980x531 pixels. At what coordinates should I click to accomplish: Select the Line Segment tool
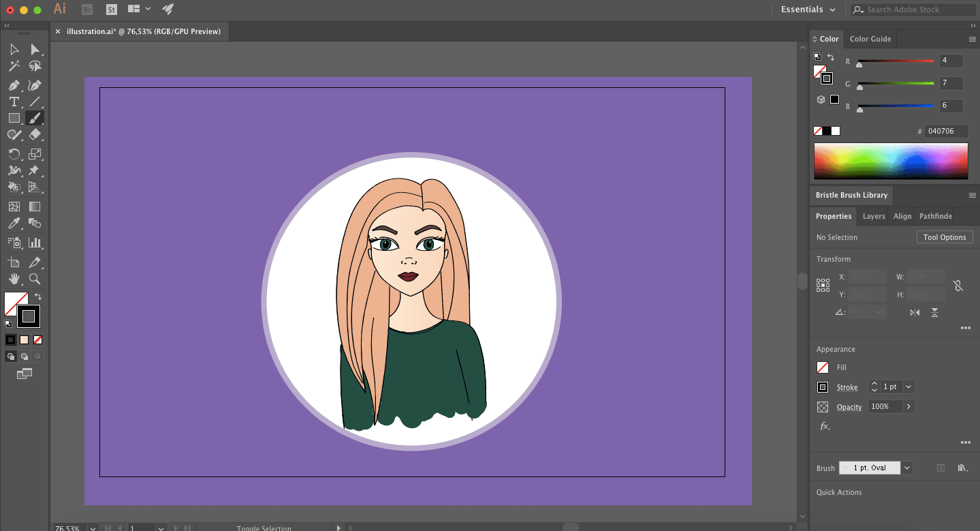[x=35, y=102]
